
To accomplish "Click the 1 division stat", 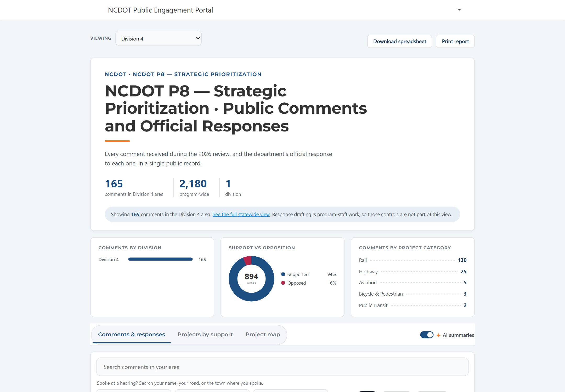I will [233, 188].
